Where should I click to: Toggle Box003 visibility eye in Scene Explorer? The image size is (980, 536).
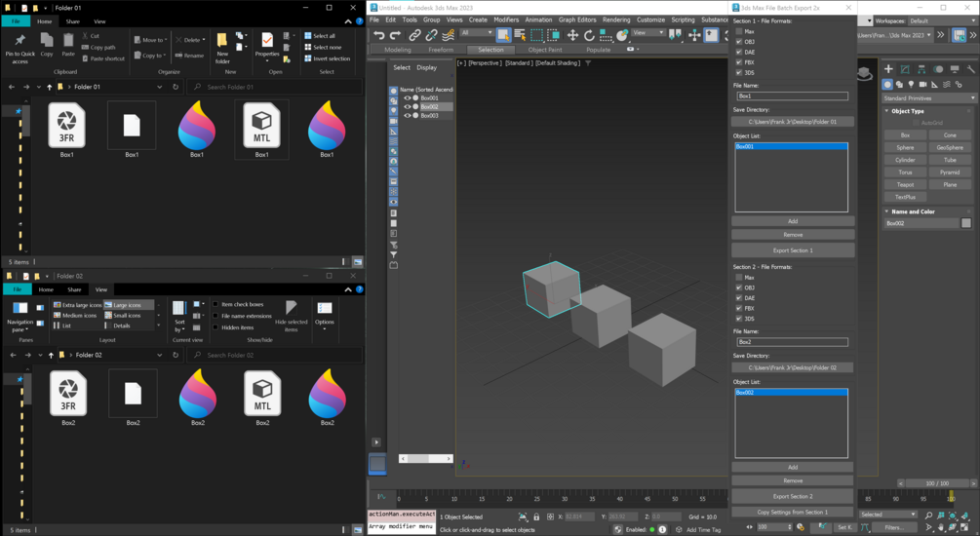click(x=408, y=116)
